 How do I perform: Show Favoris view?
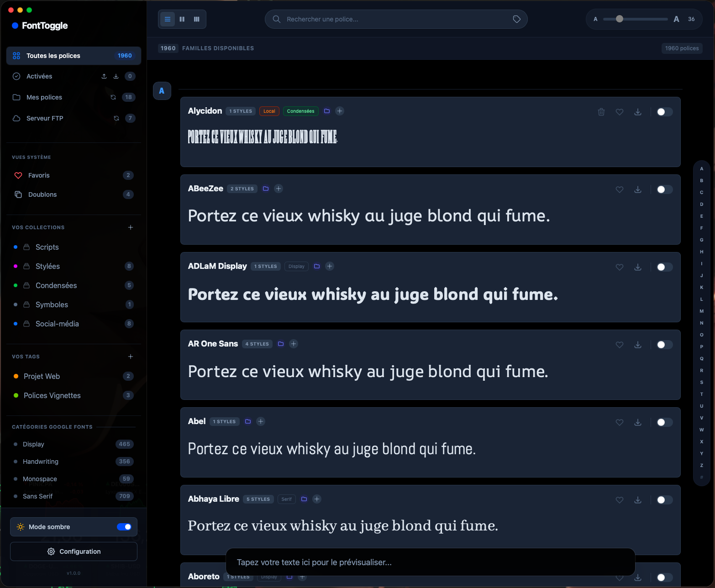74,175
